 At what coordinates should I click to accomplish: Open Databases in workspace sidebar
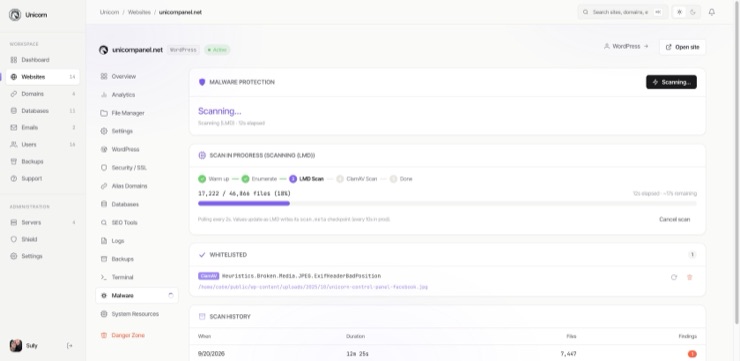[x=42, y=111]
